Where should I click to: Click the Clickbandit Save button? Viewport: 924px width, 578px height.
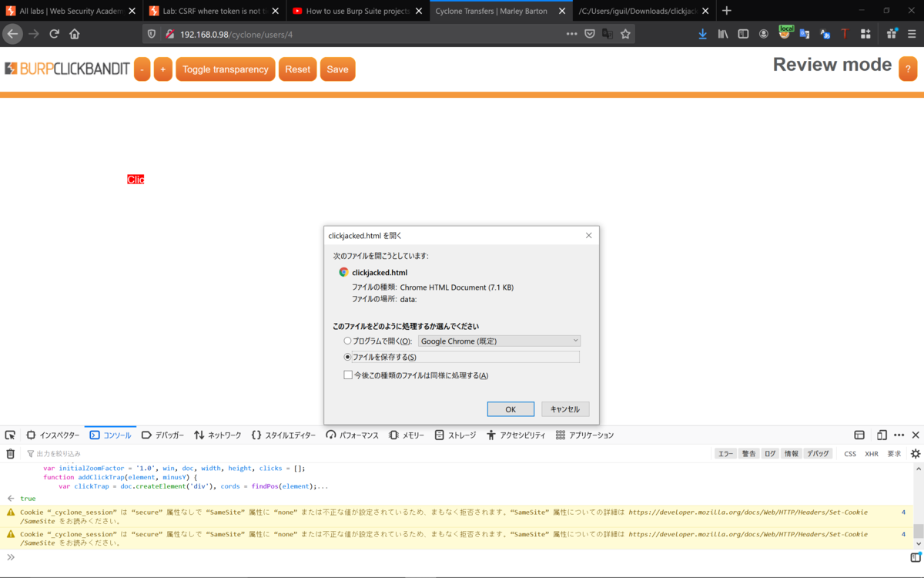(x=338, y=69)
